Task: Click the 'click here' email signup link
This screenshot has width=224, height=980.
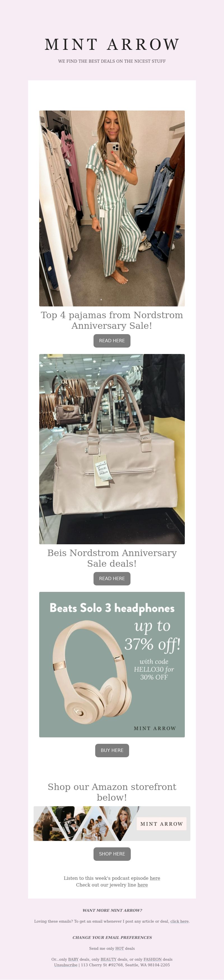Action: [x=179, y=922]
